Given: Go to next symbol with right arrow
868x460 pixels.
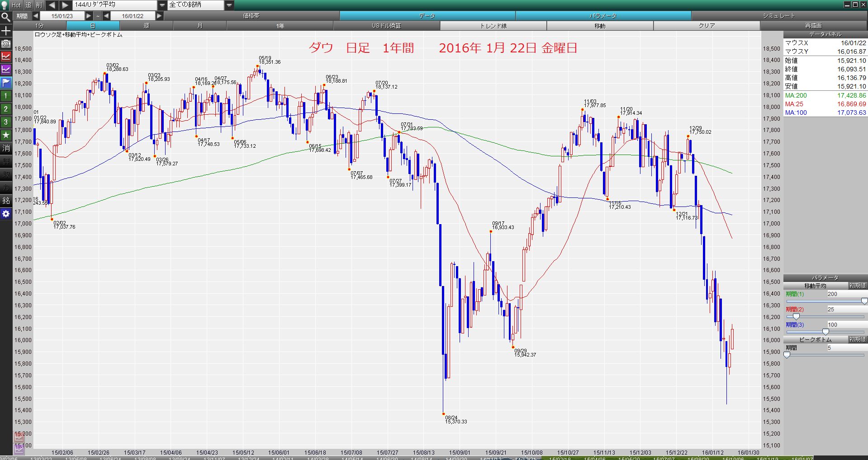Looking at the screenshot, I should click(66, 5).
